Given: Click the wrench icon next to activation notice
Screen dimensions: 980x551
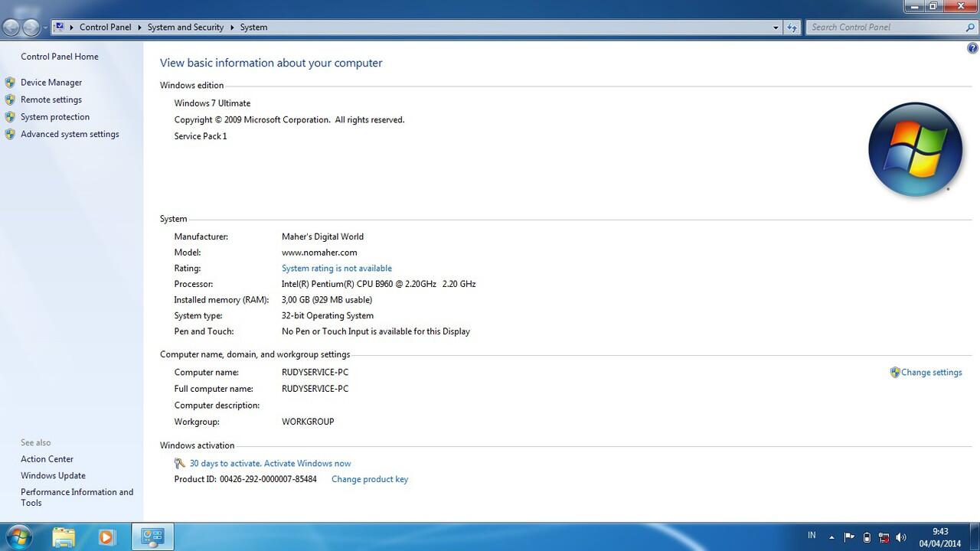Looking at the screenshot, I should (179, 463).
